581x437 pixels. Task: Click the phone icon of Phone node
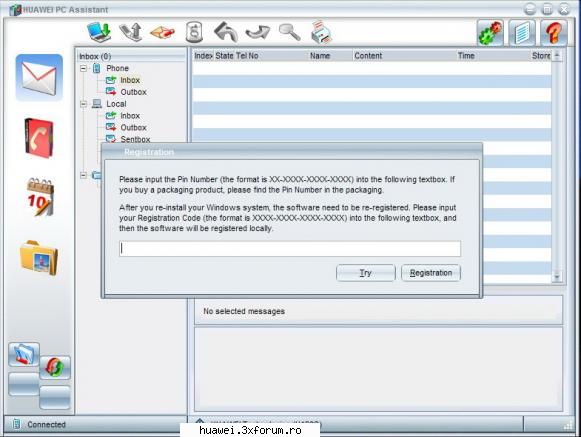pos(97,68)
